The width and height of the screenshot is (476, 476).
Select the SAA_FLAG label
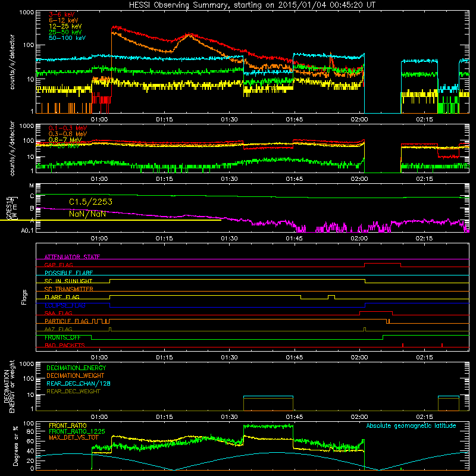tap(58, 313)
